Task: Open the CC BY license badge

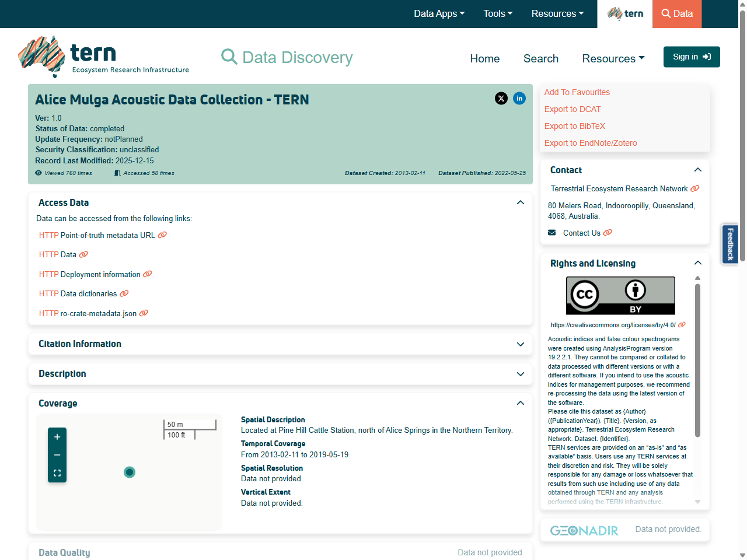Action: (620, 295)
